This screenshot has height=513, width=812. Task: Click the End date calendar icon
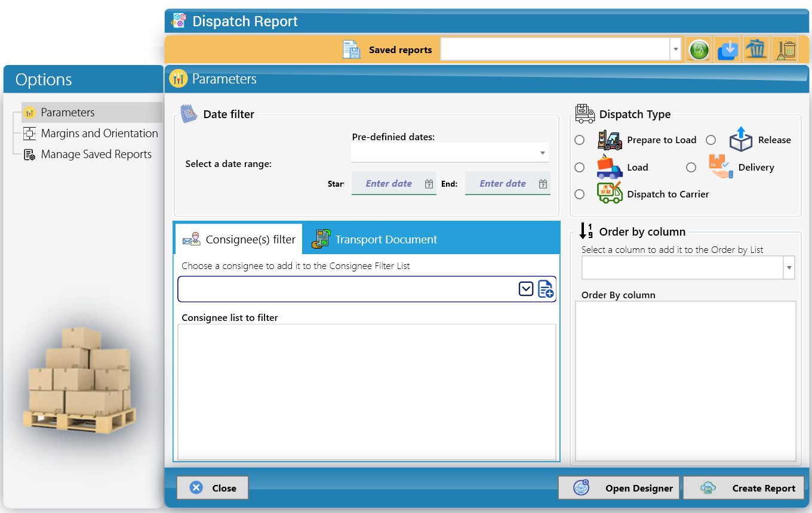click(x=543, y=184)
